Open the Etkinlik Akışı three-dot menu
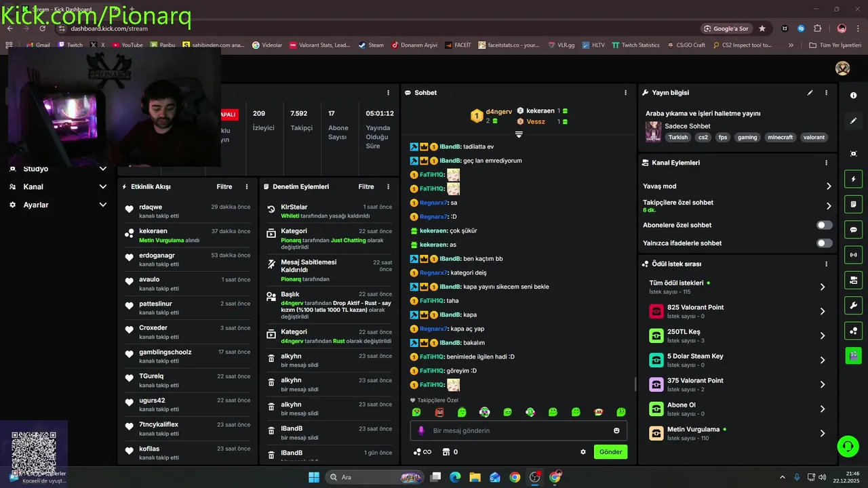 click(x=247, y=186)
